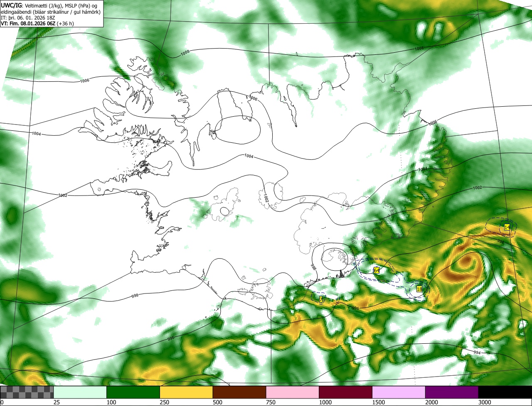This screenshot has height=406, width=532.
Task: Click the "VT: Fim. 08.01.2026 06Z (+36 h)" line
Action: (37, 24)
